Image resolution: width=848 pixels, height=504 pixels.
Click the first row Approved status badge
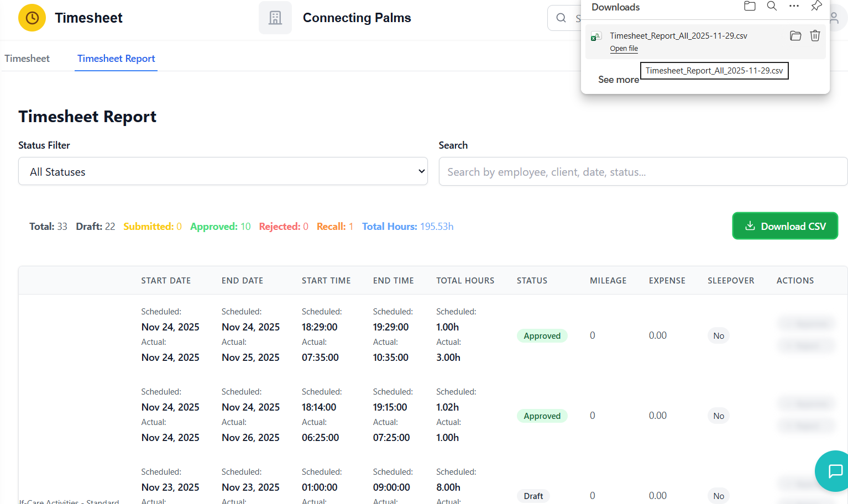coord(542,336)
